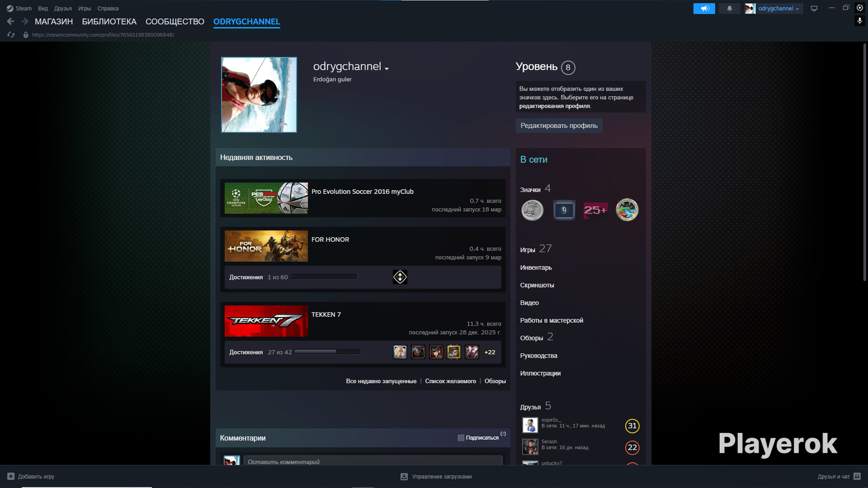Screen dimensions: 868x488
Task: Open the Pro Evolution Soccer 2016 thumbnail
Action: pyautogui.click(x=266, y=198)
